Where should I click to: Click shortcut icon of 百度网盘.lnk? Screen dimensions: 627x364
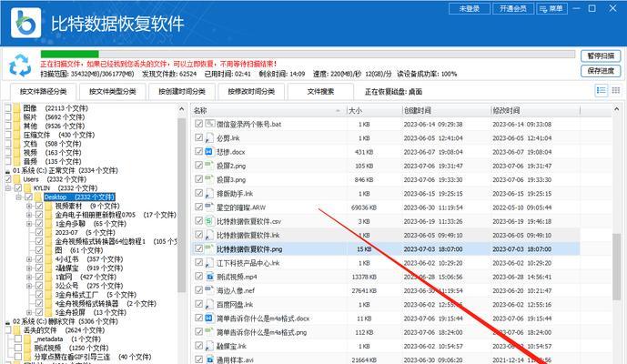pyautogui.click(x=210, y=304)
